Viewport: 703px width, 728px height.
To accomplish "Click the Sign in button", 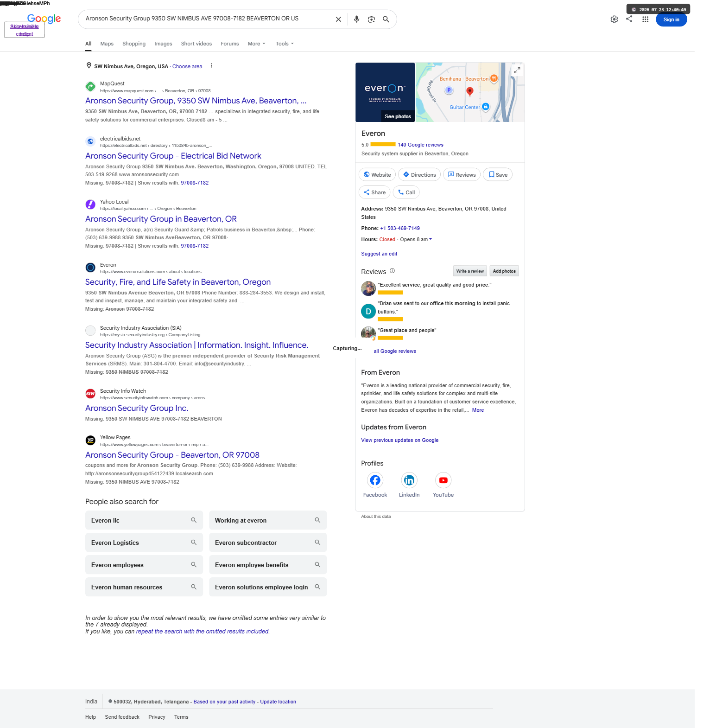I will coord(671,19).
